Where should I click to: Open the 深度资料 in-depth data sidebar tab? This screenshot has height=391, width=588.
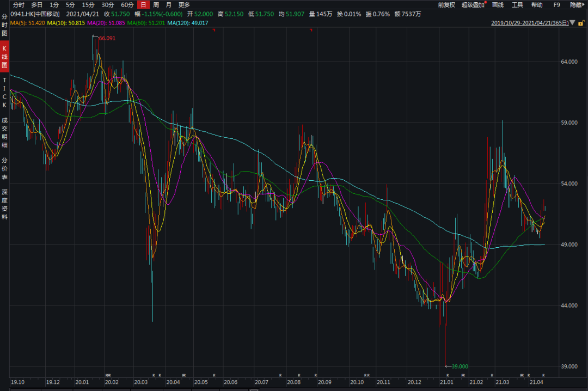4,205
